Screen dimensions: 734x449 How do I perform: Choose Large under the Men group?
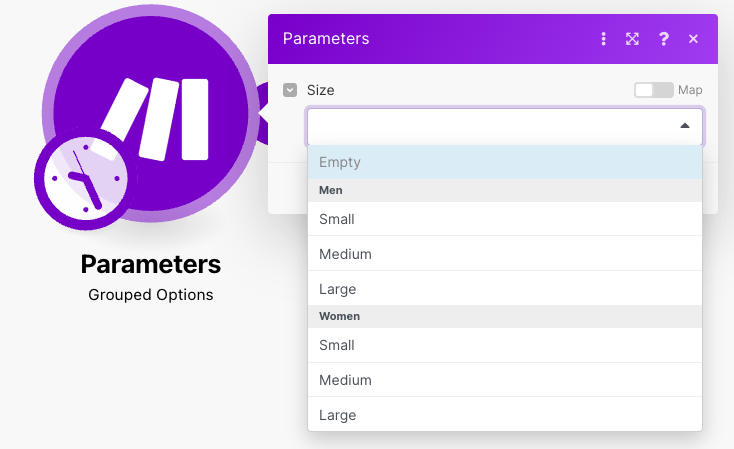tap(505, 288)
